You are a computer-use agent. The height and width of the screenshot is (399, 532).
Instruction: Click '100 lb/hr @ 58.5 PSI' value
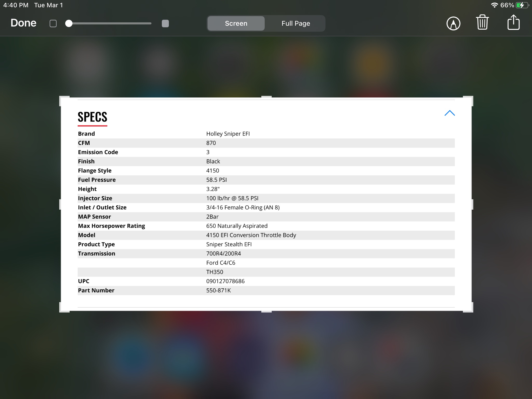pos(232,198)
